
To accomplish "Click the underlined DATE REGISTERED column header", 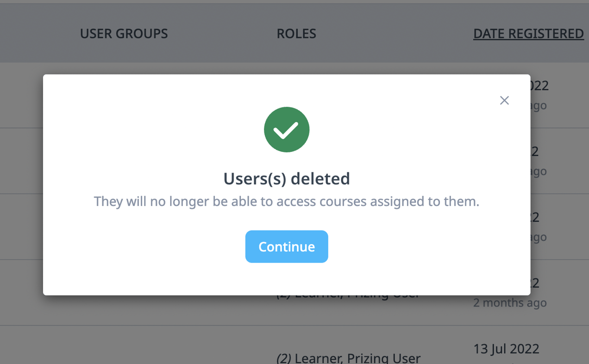I will coord(528,33).
